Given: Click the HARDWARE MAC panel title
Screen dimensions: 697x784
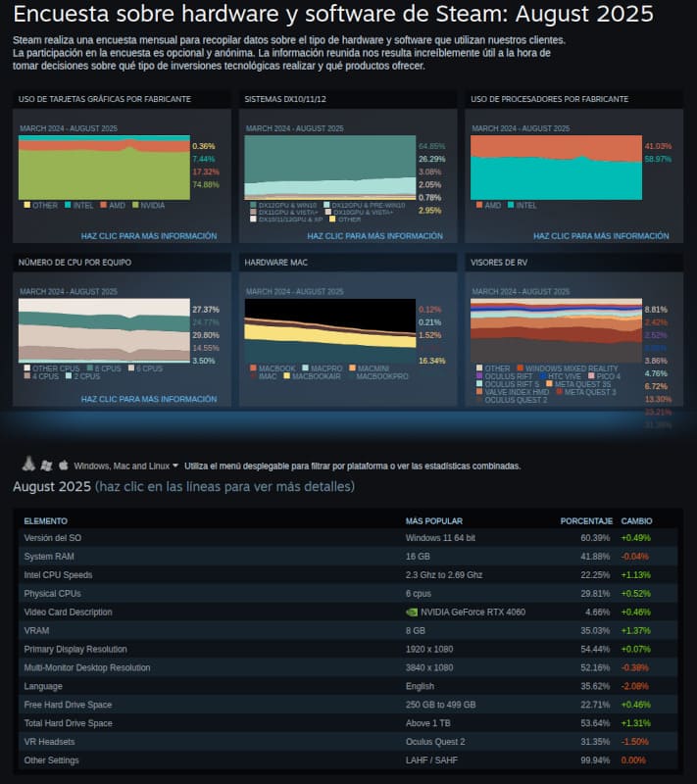Looking at the screenshot, I should 276,263.
